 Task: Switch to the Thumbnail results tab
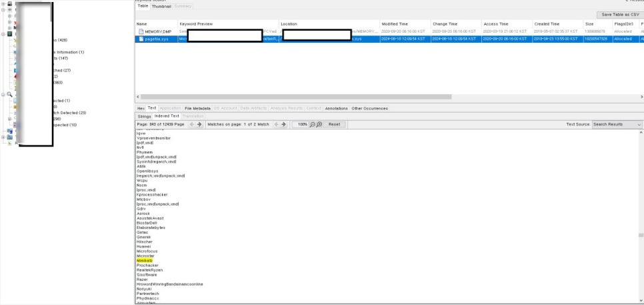161,7
